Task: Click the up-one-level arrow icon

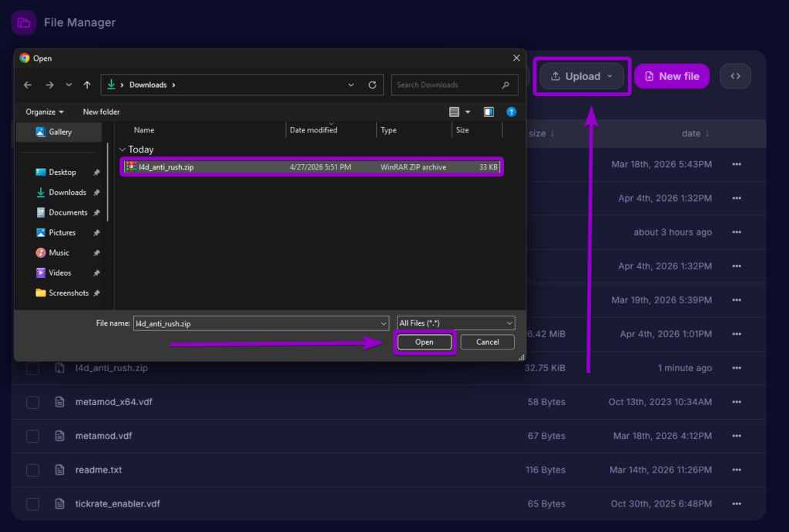Action: coord(86,85)
